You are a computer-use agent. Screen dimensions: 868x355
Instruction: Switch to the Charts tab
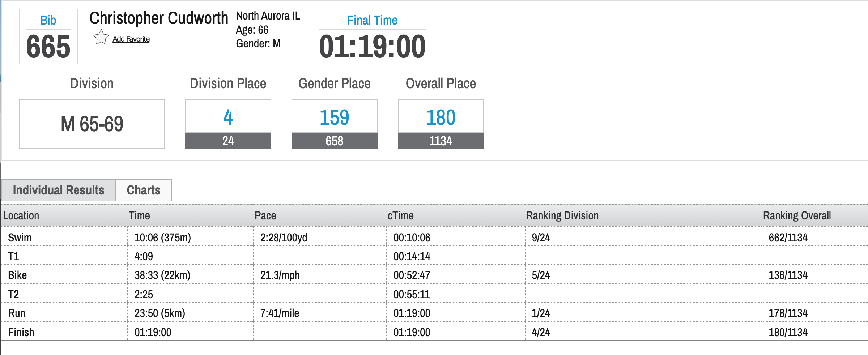(x=144, y=190)
